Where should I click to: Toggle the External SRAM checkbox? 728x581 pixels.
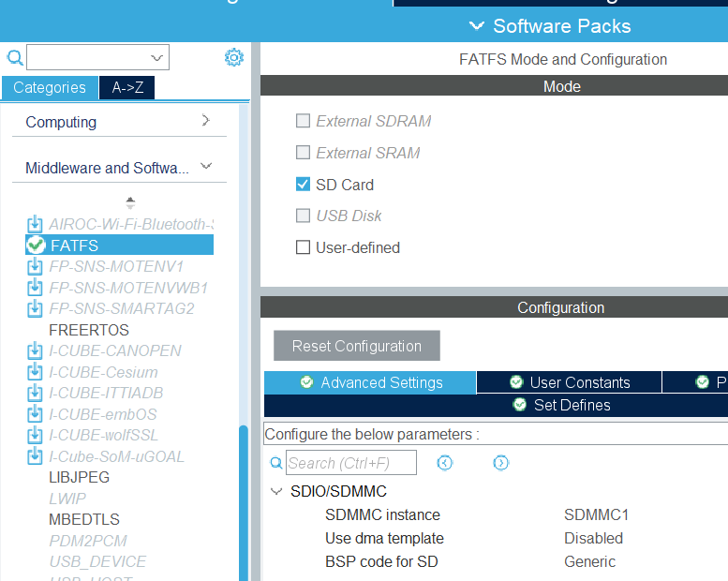pyautogui.click(x=303, y=153)
